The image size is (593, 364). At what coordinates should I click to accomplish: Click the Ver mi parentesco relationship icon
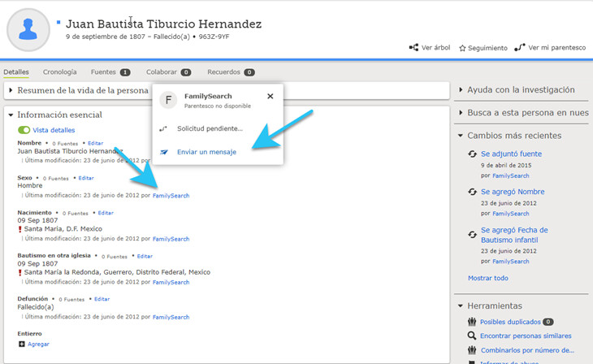pos(520,47)
